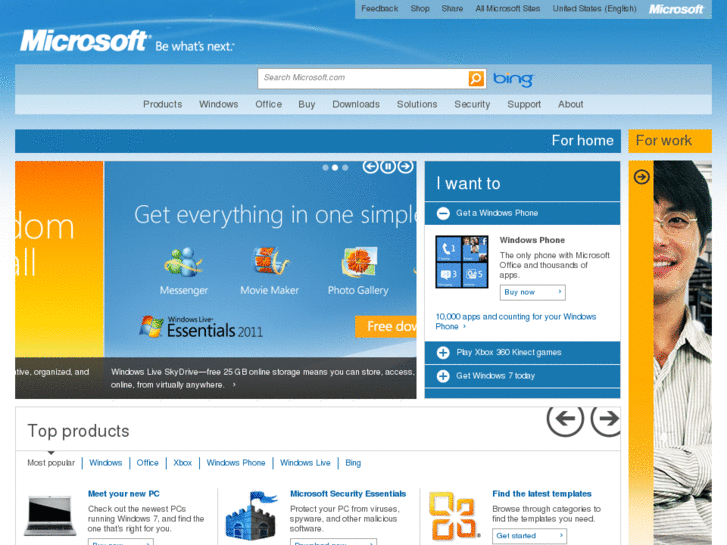Focus the Search Microsoft.com field
The height and width of the screenshot is (545, 727).
click(363, 78)
